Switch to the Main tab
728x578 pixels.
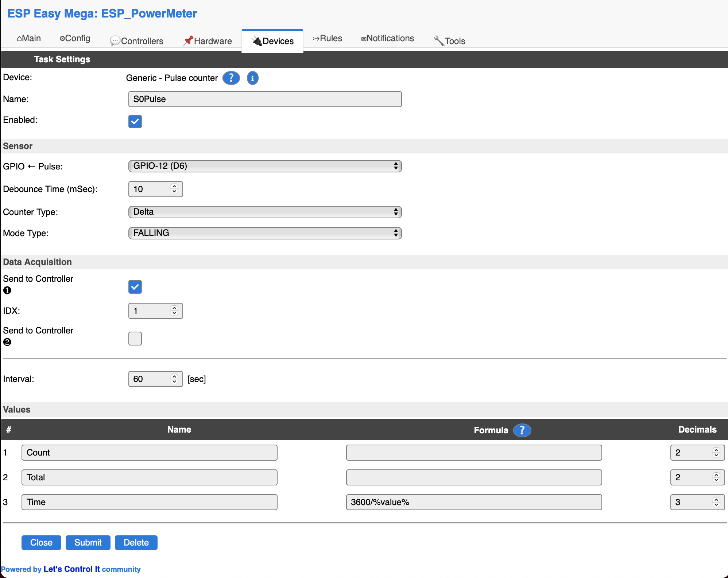29,38
